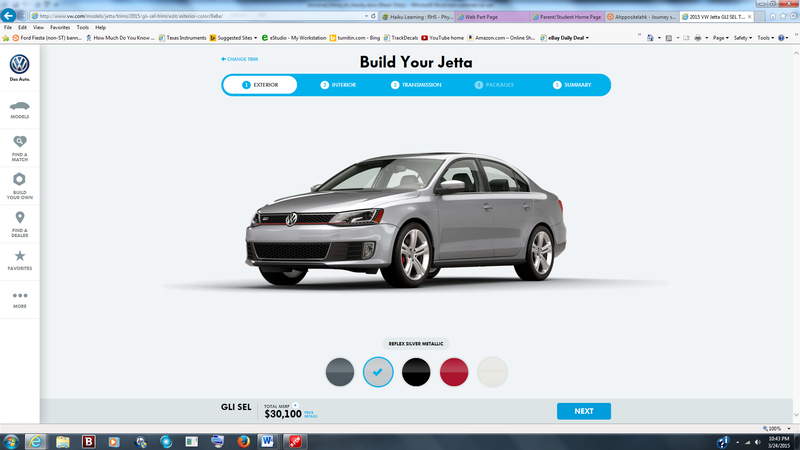
Task: Switch to Haiku Learning browser tab
Action: click(417, 17)
